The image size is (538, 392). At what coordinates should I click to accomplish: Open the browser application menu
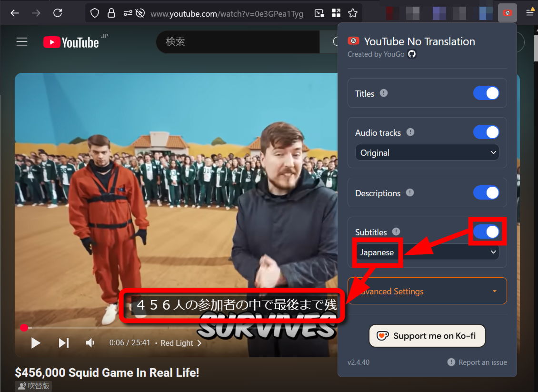(530, 13)
